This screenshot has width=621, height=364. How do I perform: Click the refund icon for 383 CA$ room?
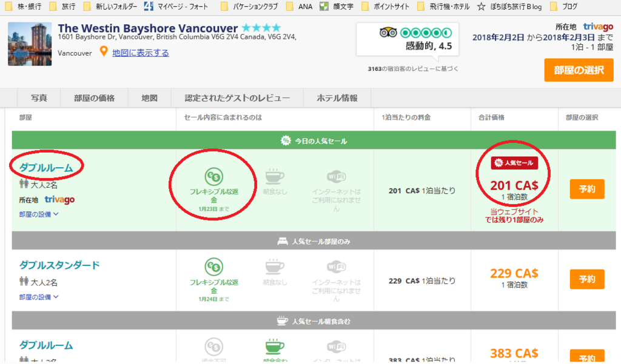point(214,347)
